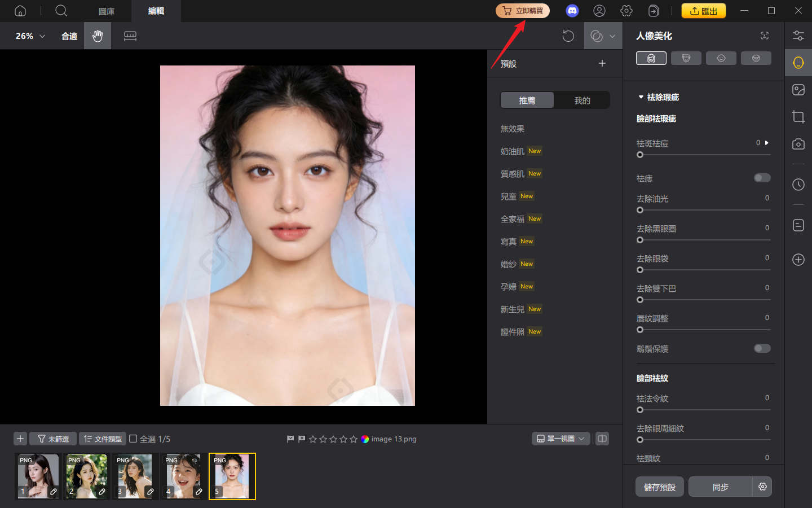Click the 去除油光 slider handle

click(x=640, y=210)
